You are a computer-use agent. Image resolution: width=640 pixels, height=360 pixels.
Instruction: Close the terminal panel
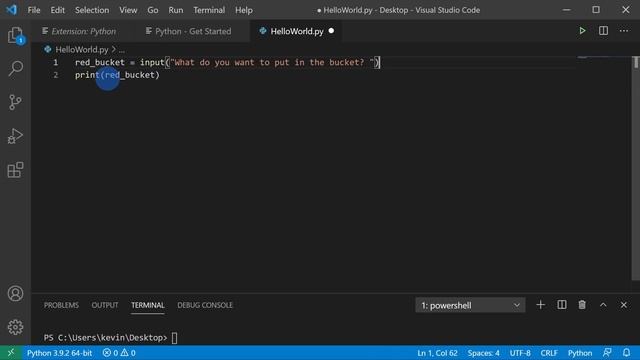624,305
